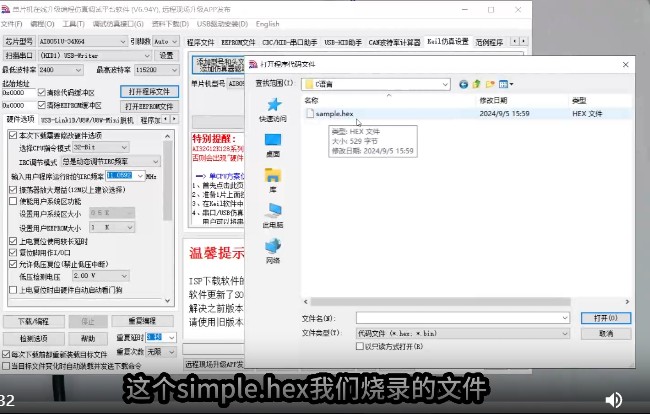Sort by the modified date column header

click(x=493, y=100)
